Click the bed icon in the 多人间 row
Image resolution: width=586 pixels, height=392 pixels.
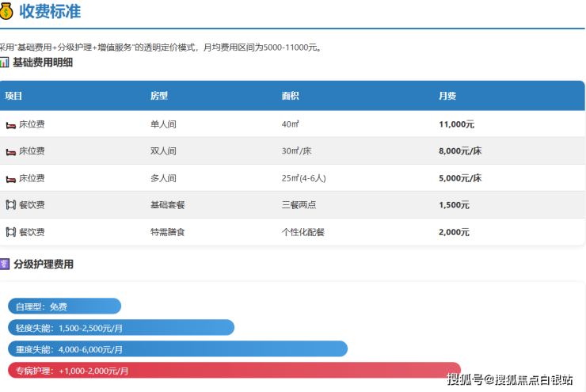(x=11, y=178)
